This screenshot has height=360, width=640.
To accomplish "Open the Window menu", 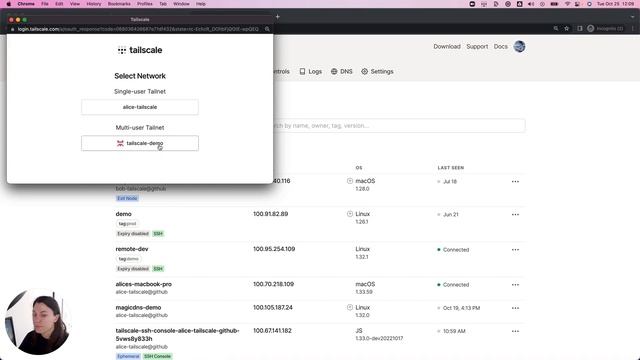I will [181, 4].
